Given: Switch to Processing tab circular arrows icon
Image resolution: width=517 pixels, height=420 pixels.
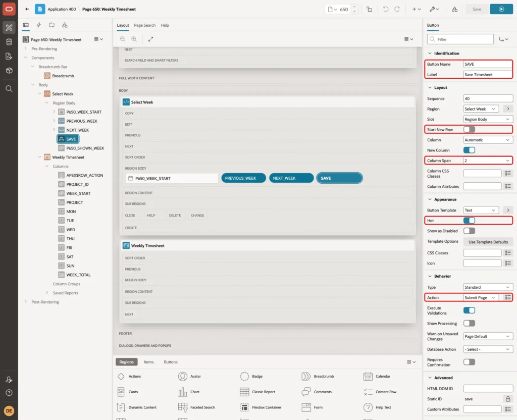Looking at the screenshot, I should point(52,25).
